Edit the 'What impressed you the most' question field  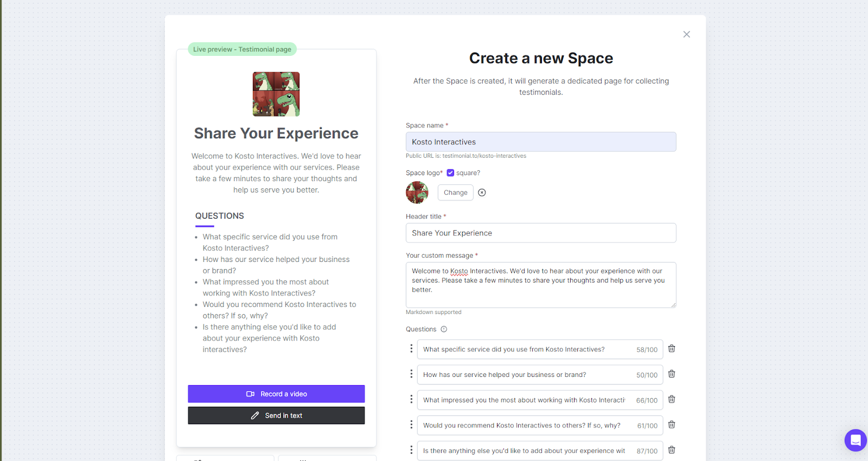tap(540, 400)
